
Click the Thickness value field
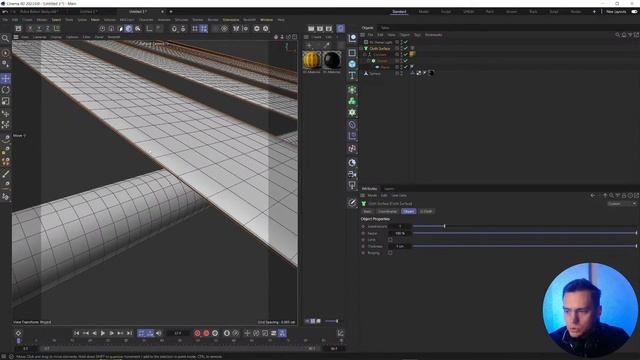[x=400, y=247]
